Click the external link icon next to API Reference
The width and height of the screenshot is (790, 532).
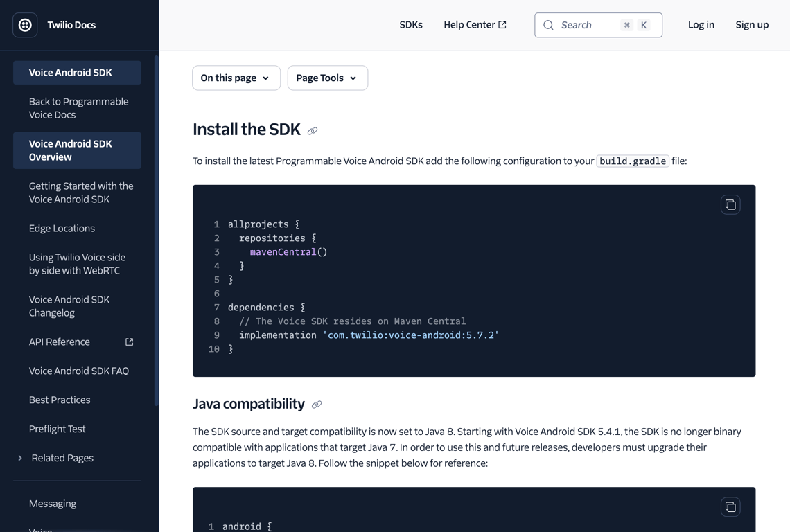point(129,342)
